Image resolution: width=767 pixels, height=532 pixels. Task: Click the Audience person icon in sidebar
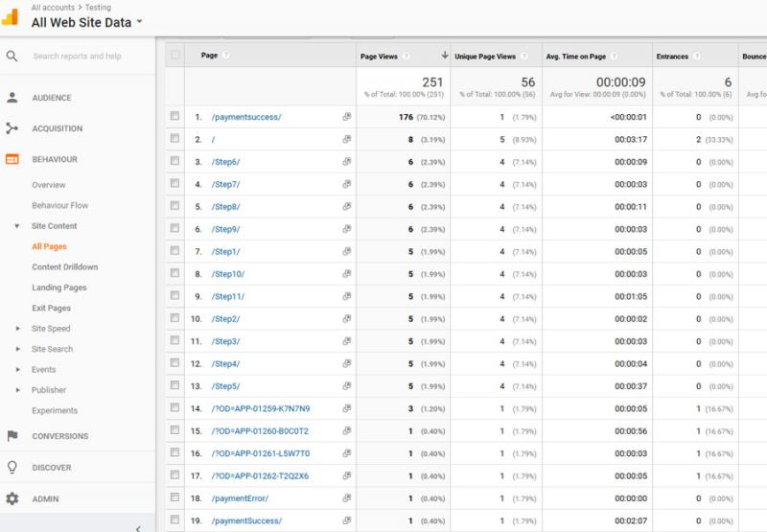(x=12, y=98)
